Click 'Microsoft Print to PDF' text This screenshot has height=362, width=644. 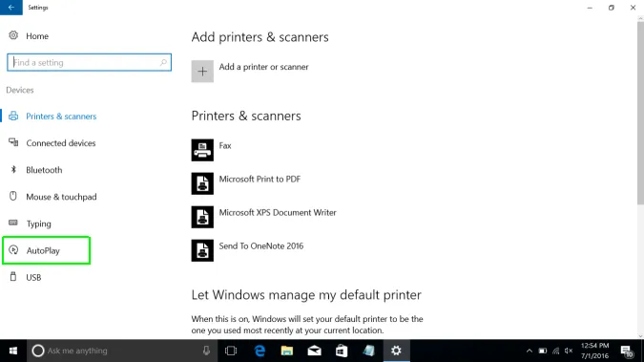pos(260,179)
